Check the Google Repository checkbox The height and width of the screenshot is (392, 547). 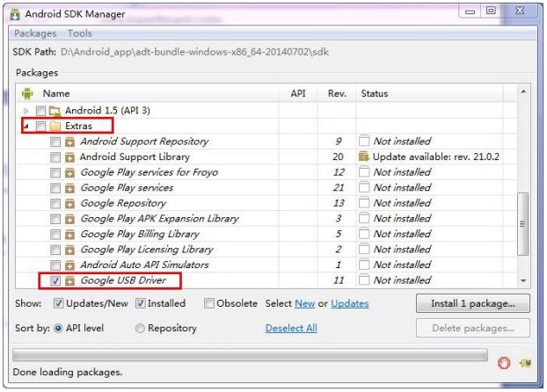coord(55,204)
